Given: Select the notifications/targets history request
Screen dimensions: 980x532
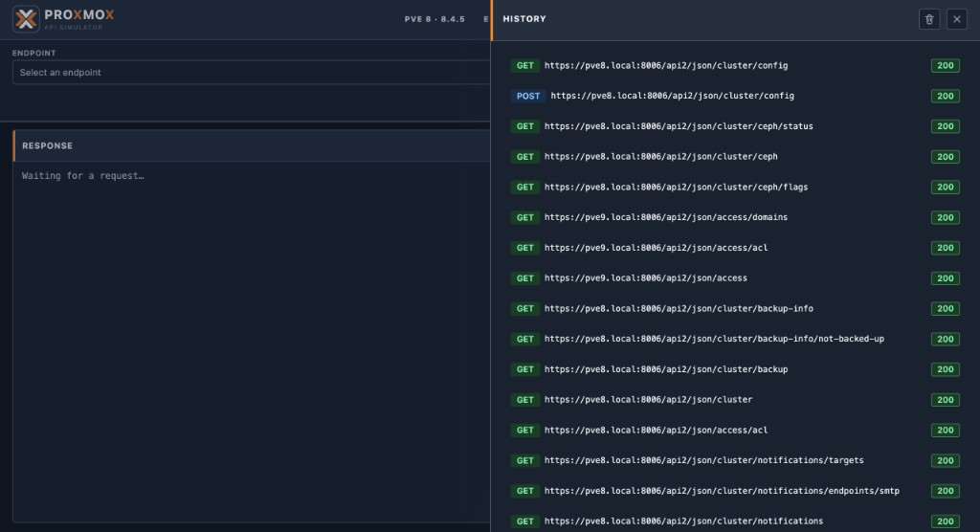Looking at the screenshot, I should 735,461.
